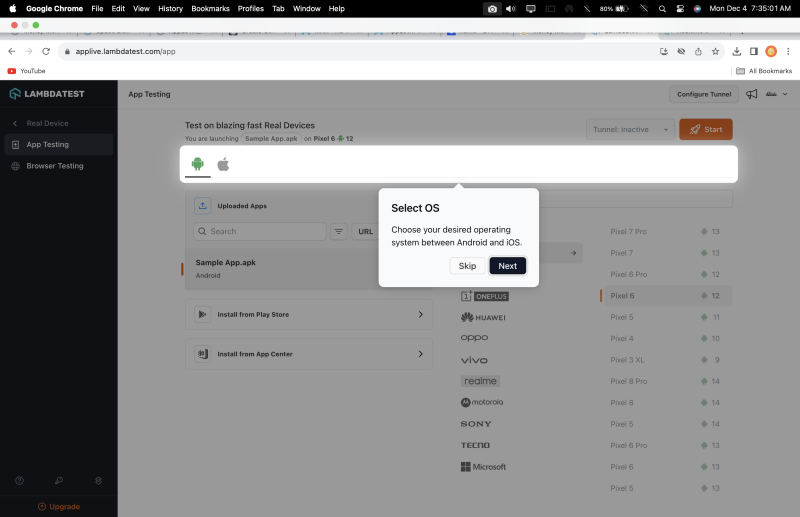Open All Bookmarks folder

(764, 71)
